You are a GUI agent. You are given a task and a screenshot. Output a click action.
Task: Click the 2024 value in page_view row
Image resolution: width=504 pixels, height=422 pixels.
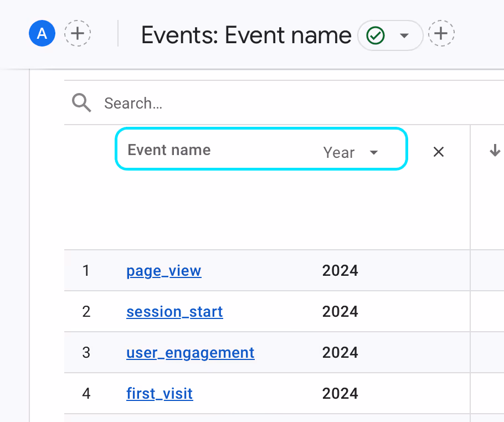pyautogui.click(x=340, y=271)
